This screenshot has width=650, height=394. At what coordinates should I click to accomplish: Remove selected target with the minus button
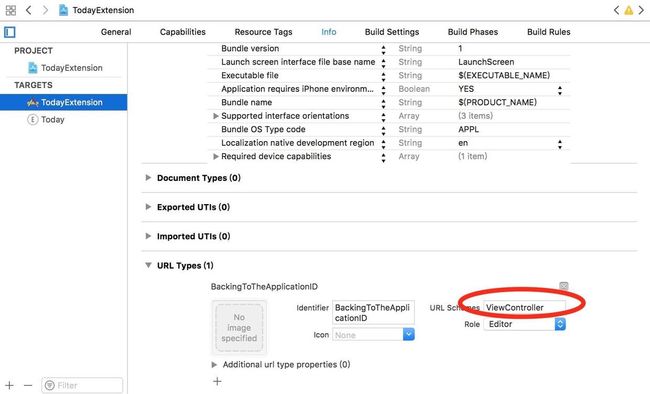(x=28, y=385)
